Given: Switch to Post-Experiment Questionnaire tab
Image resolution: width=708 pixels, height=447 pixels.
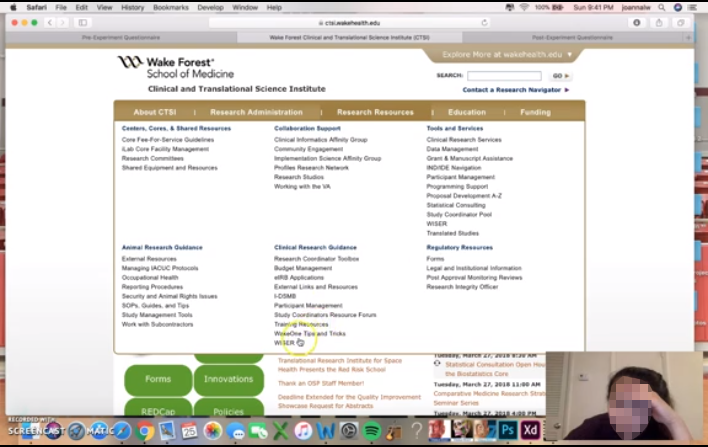Looking at the screenshot, I should coord(573,37).
